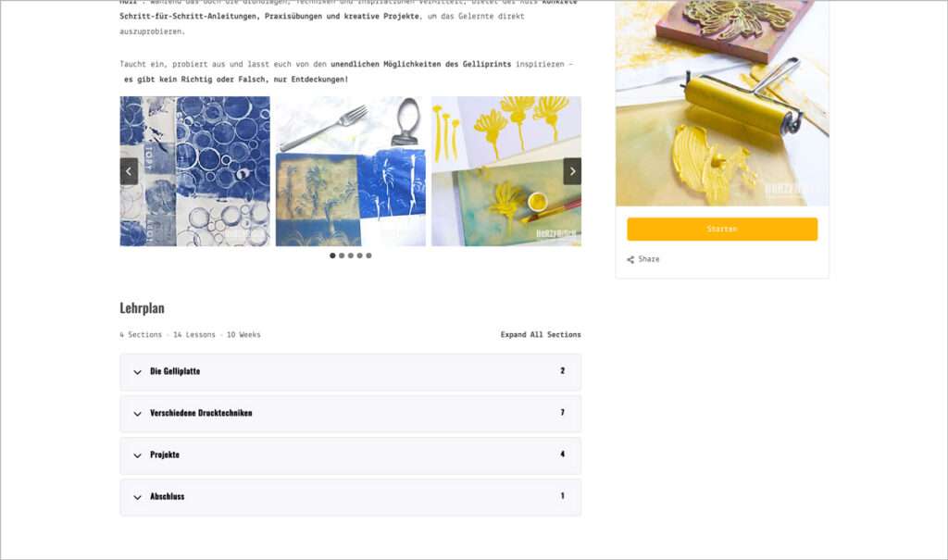
Task: Click chevron icon beside Abschluss
Action: 137,497
